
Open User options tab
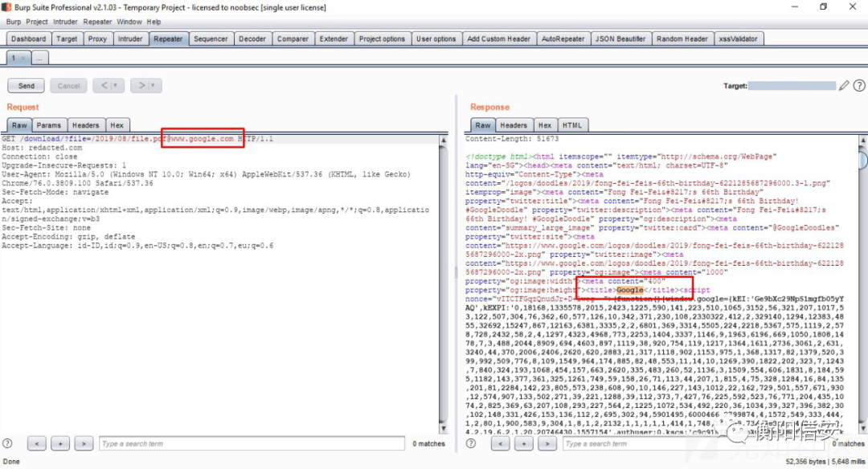click(436, 39)
